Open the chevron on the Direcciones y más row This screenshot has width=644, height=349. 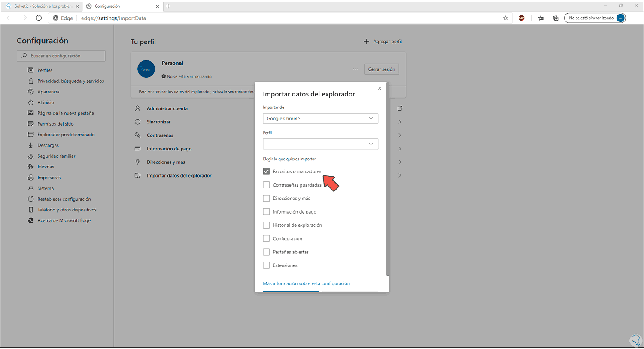tap(400, 162)
